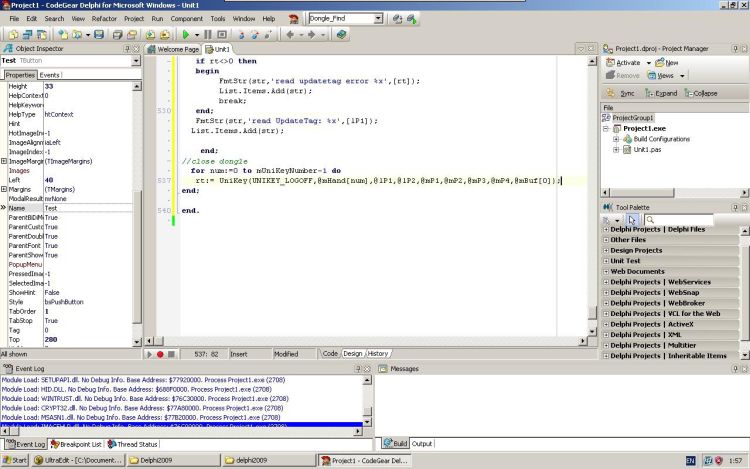750x469 pixels.
Task: Click the Remove file from project icon
Action: [165, 34]
